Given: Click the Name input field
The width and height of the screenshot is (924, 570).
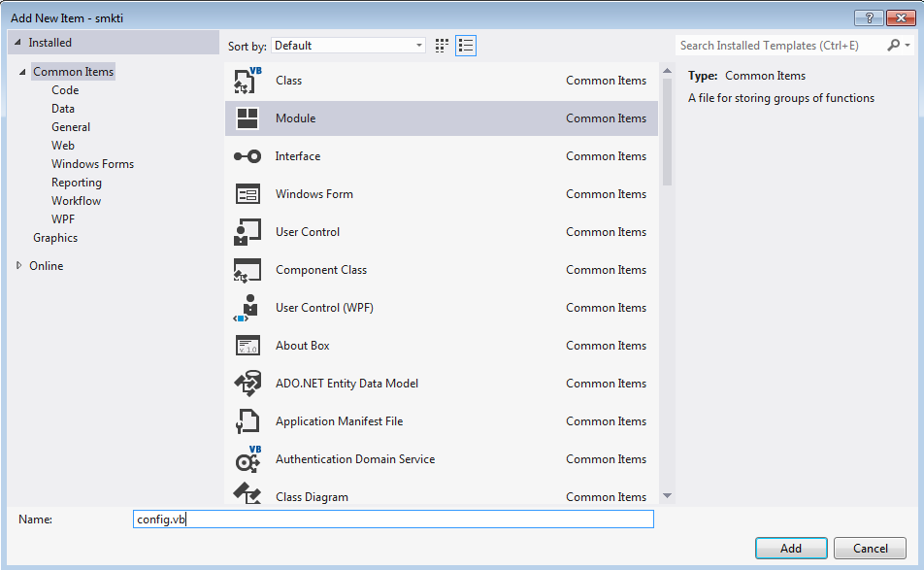Looking at the screenshot, I should tap(393, 519).
